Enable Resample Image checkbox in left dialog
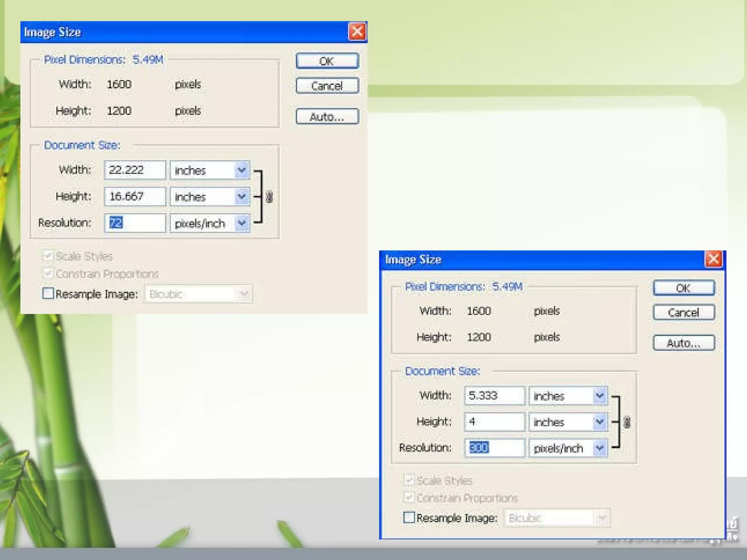The image size is (747, 560). (48, 293)
